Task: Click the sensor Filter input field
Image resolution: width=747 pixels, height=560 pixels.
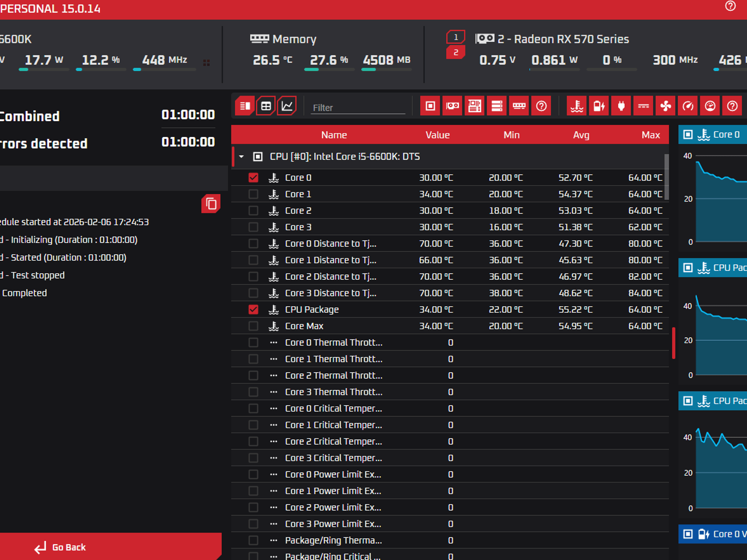Action: coord(358,108)
